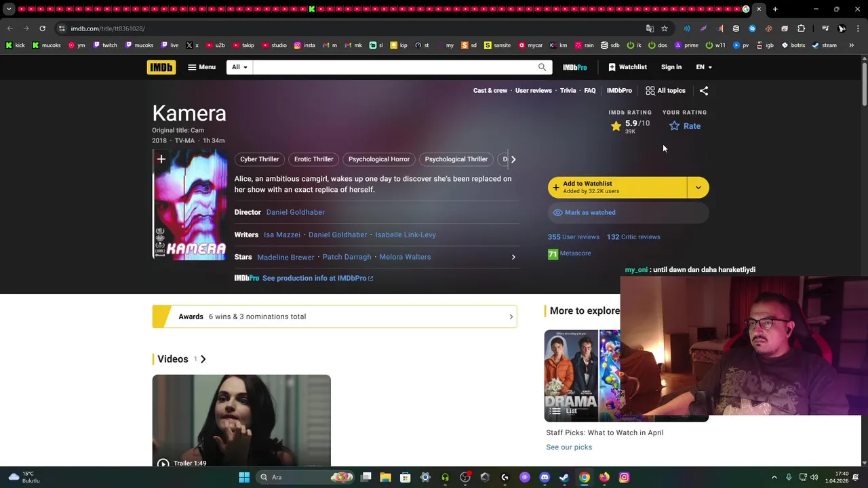This screenshot has width=868, height=488.
Task: Reload the page in browser toolbar
Action: tap(42, 28)
